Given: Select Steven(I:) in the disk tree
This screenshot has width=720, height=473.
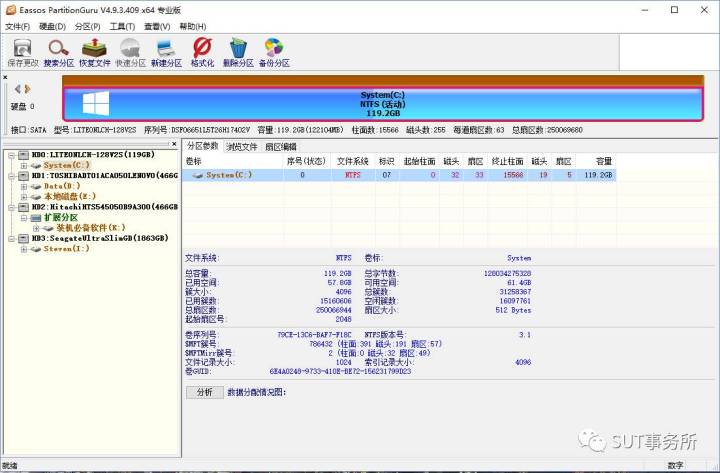Looking at the screenshot, I should coord(66,248).
